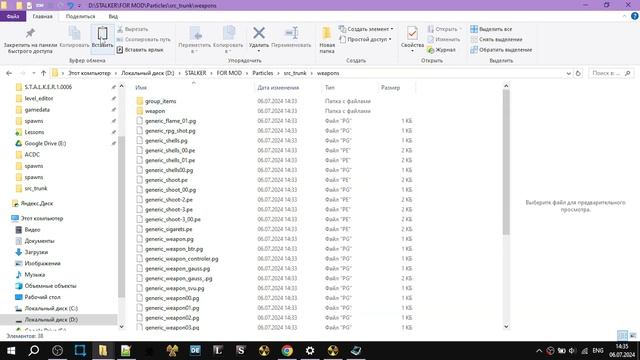Go back with the back arrow
The height and width of the screenshot is (360, 640).
[x=9, y=73]
